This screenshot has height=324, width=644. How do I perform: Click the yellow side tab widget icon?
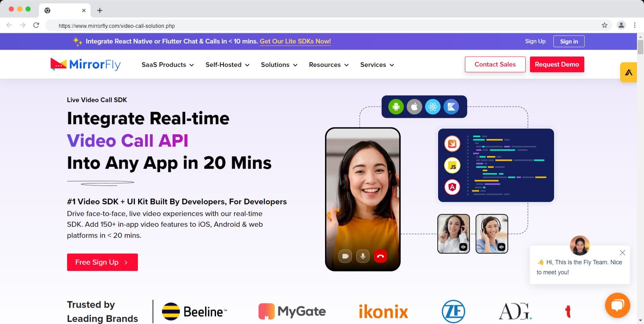coord(629,72)
